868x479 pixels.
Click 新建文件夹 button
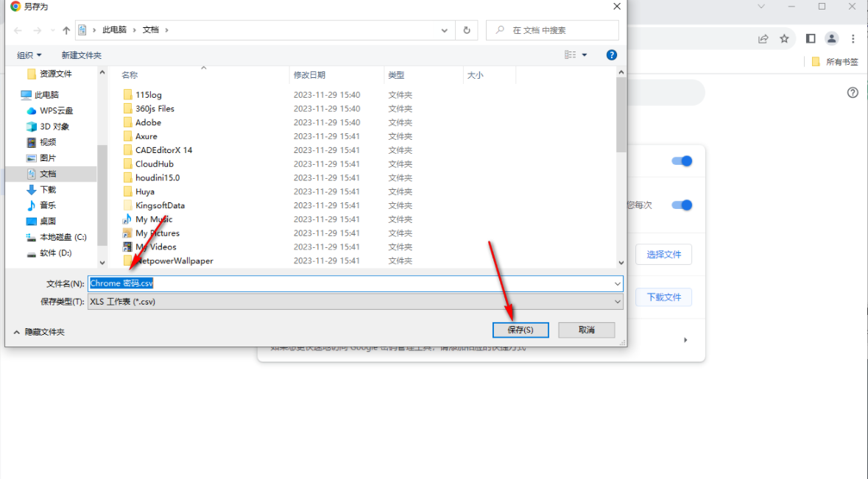click(82, 55)
